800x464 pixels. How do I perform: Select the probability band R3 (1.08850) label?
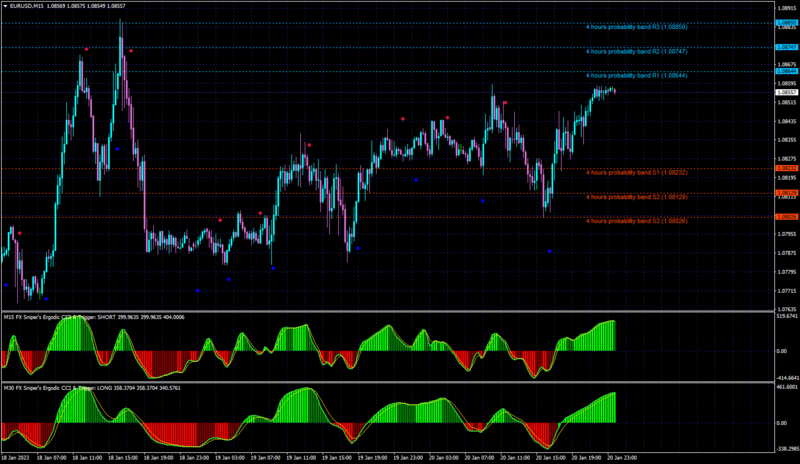[x=636, y=27]
